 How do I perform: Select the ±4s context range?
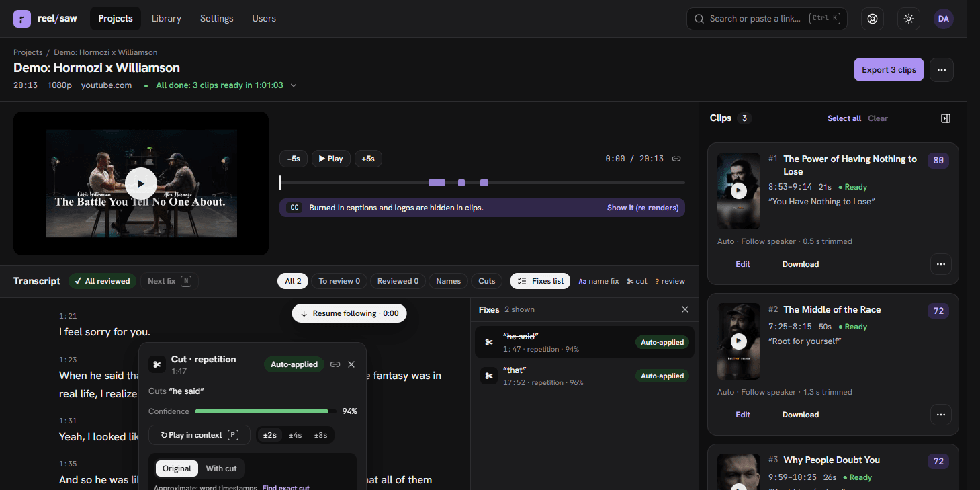(295, 435)
